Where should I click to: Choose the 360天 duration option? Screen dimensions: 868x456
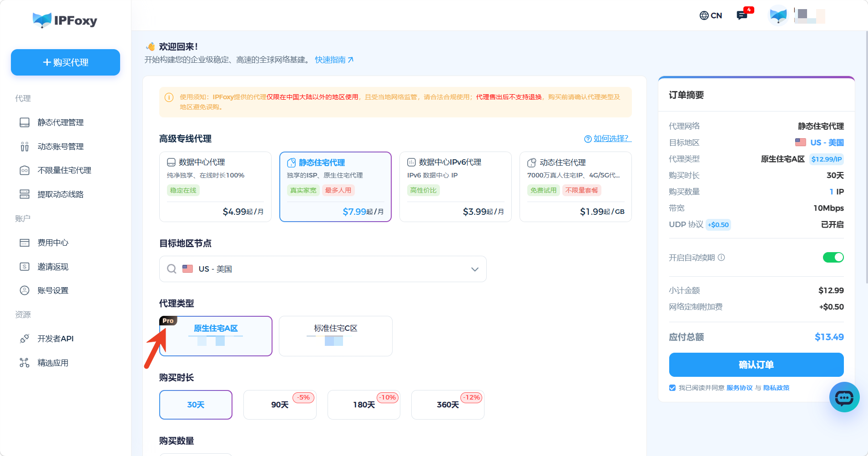point(448,405)
